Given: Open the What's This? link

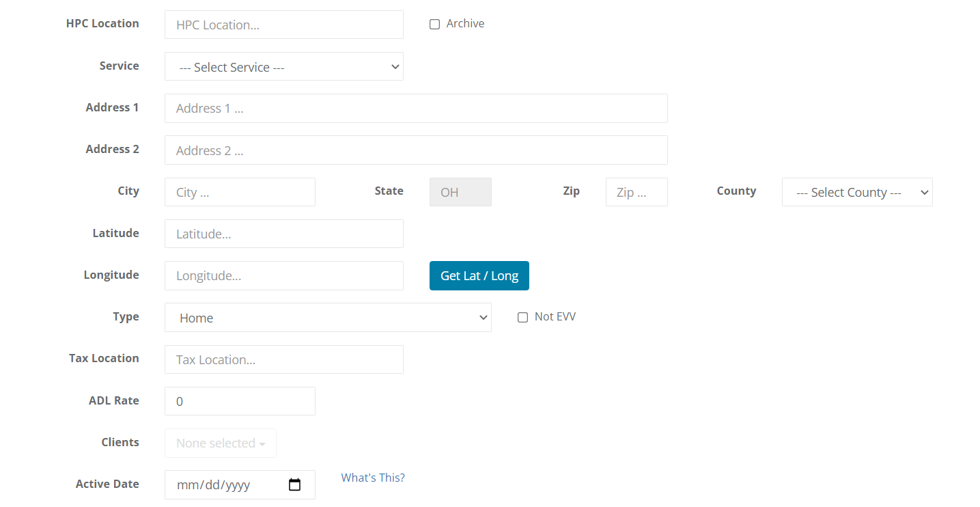Looking at the screenshot, I should point(373,478).
